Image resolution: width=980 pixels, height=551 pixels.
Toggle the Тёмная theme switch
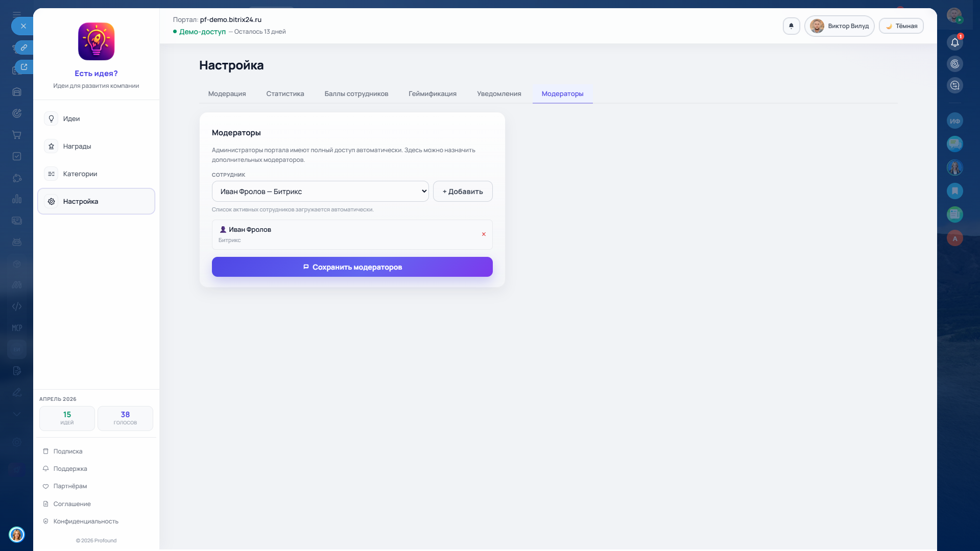901,26
